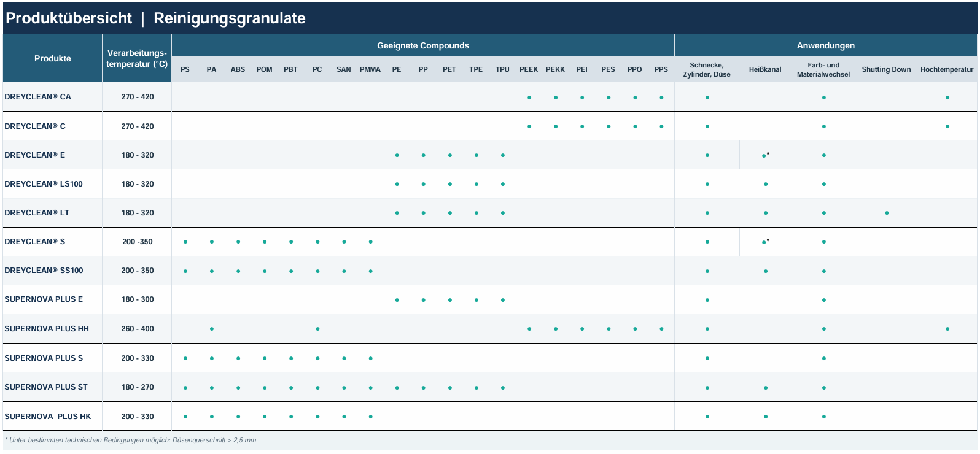980x454 pixels.
Task: Select the 'SAN' column header
Action: tap(344, 69)
